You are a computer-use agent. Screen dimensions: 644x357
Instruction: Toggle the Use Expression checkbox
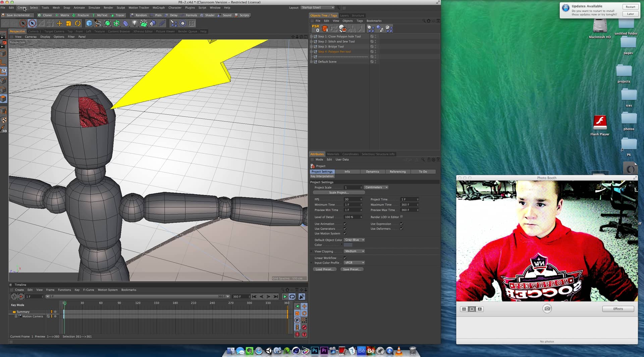tap(401, 224)
